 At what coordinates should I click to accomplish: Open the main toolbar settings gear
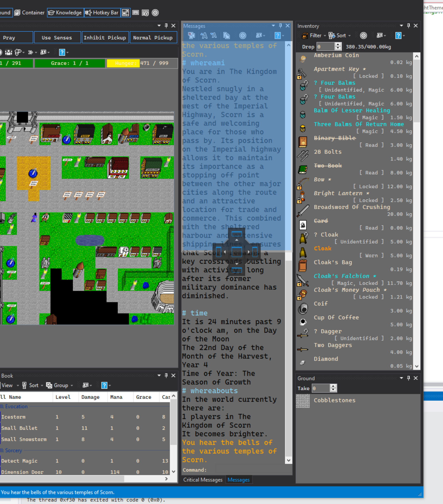point(155,13)
